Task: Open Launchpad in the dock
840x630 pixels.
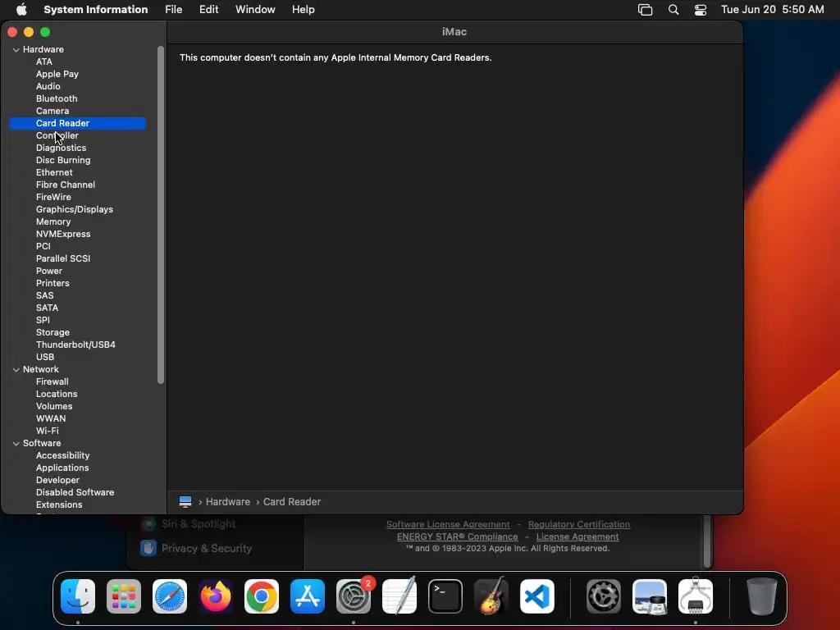Action: 124,596
